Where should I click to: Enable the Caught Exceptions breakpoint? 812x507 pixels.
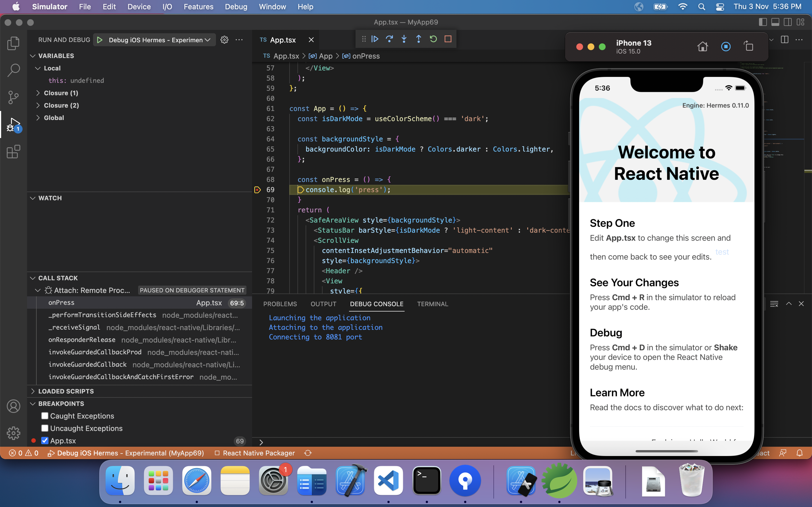tap(45, 415)
